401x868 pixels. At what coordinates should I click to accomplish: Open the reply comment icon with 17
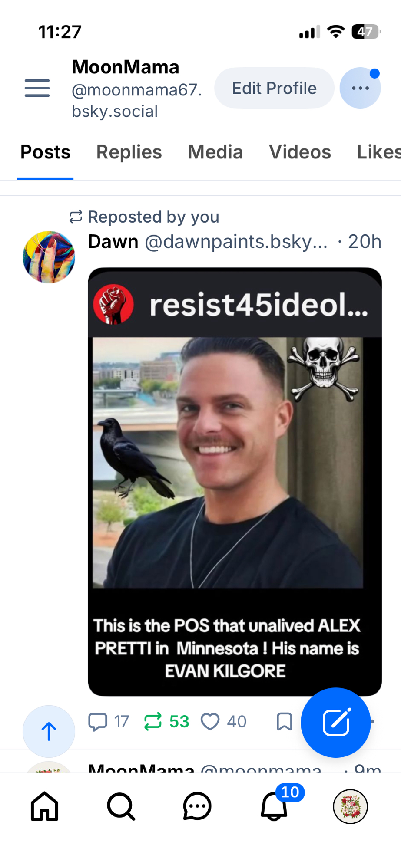109,722
